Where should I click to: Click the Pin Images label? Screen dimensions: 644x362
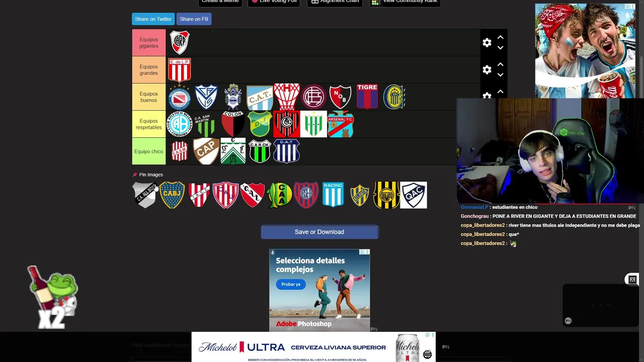151,174
